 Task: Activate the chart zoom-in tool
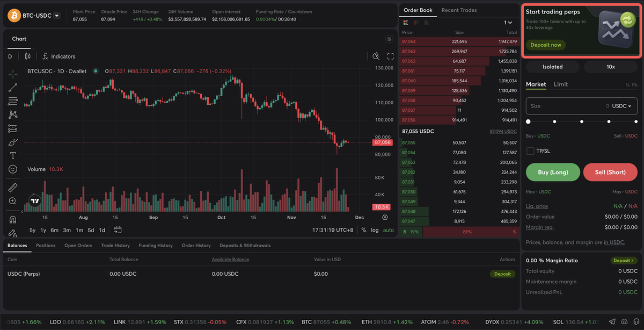[x=13, y=201]
